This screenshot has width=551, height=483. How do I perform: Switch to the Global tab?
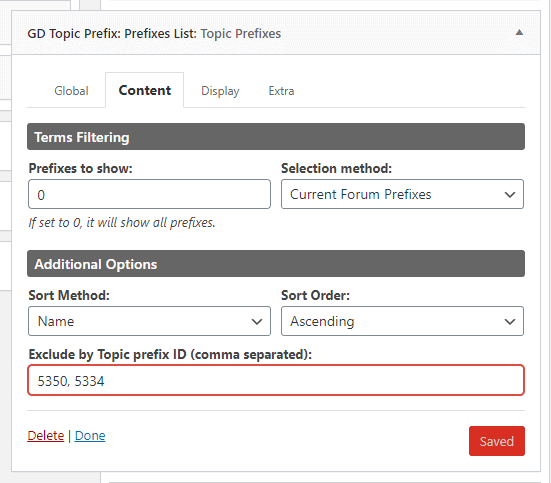click(71, 91)
